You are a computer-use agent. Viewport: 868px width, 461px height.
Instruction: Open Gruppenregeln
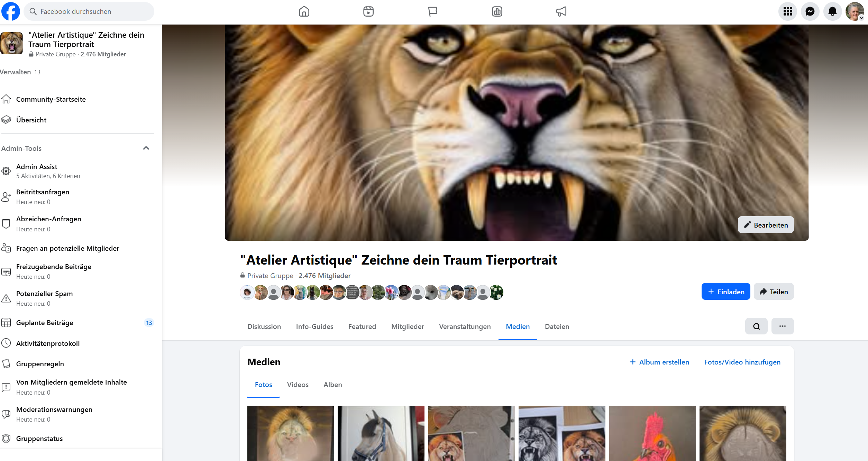[77, 363]
